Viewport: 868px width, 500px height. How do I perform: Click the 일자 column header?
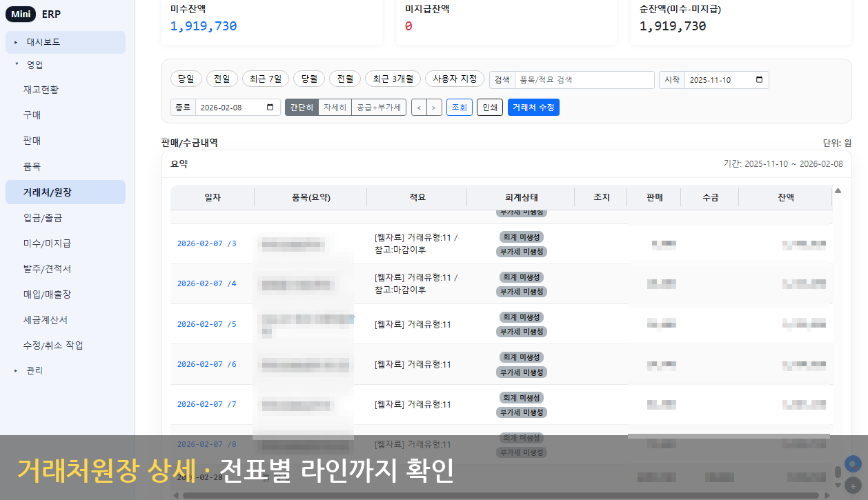213,197
